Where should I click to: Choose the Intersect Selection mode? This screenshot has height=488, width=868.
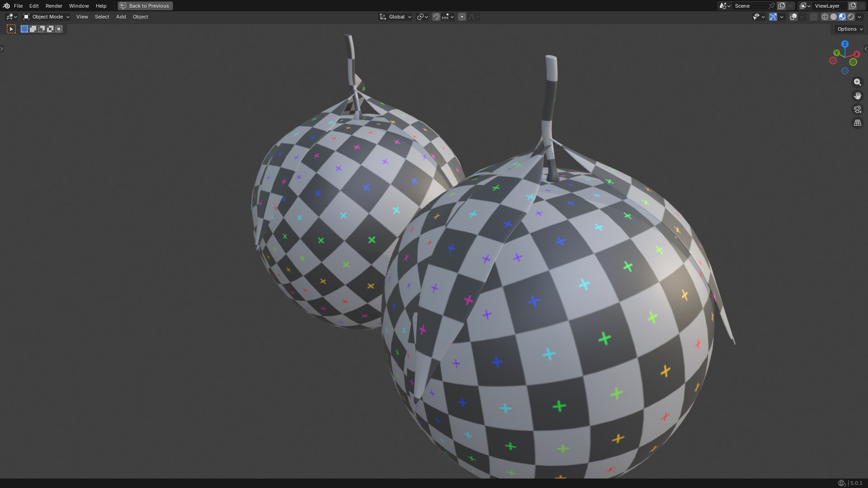pyautogui.click(x=59, y=29)
